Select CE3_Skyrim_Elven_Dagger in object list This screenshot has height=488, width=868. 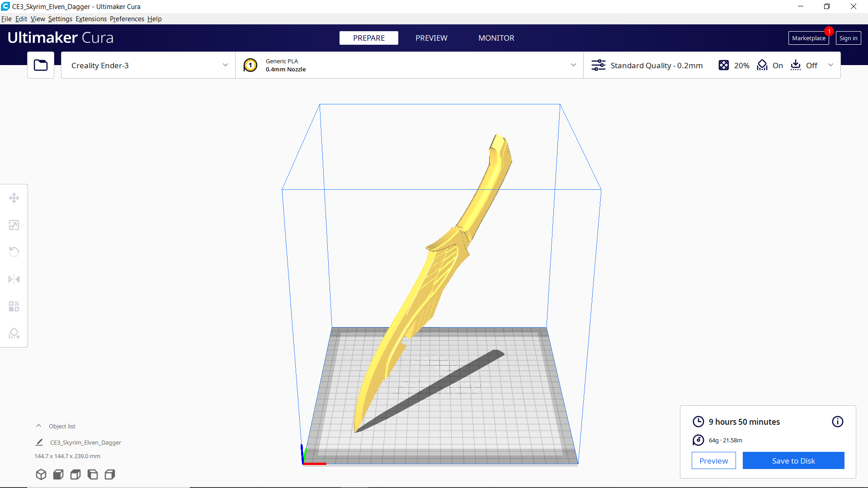85,442
